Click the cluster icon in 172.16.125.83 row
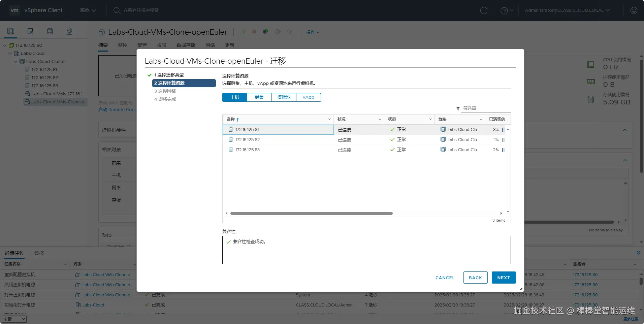644x324 pixels. 443,150
